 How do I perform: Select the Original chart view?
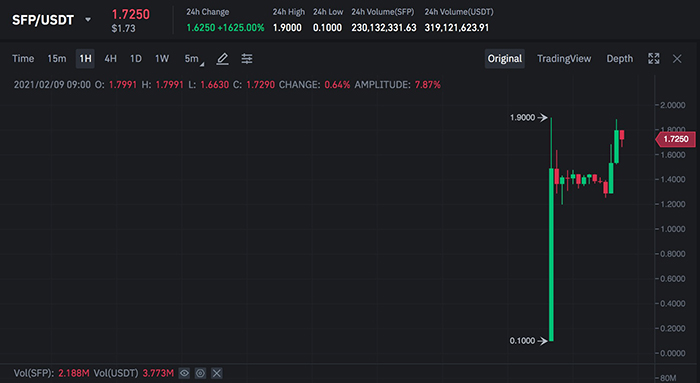pos(504,59)
